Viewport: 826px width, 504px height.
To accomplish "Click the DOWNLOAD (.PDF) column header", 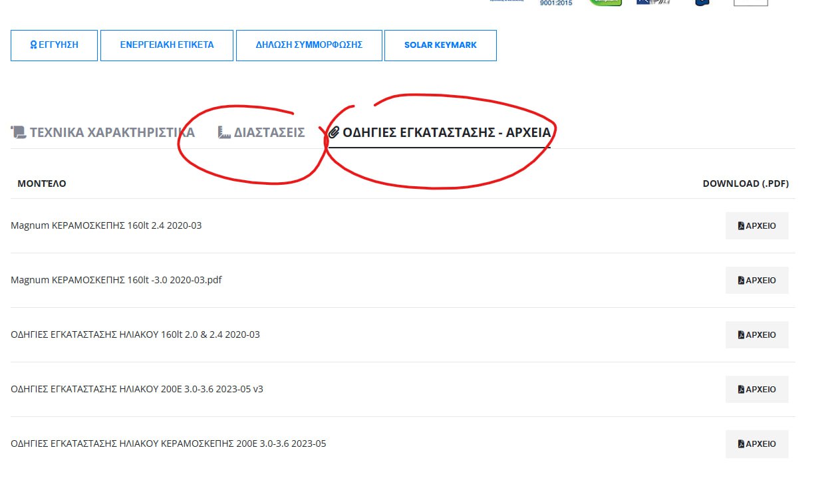I will click(746, 184).
